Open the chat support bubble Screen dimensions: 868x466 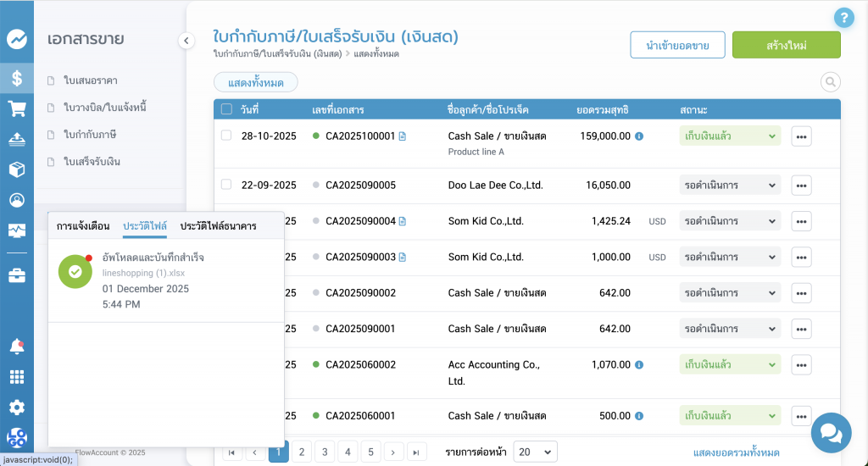831,433
